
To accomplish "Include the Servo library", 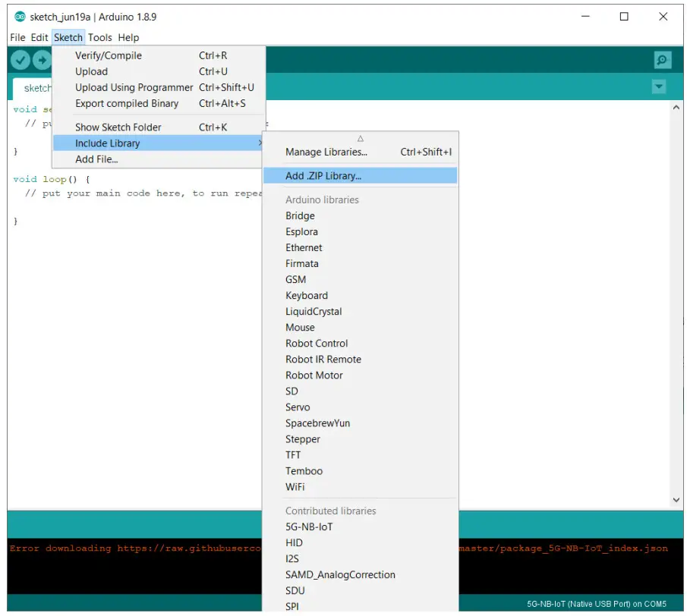I will click(x=298, y=407).
